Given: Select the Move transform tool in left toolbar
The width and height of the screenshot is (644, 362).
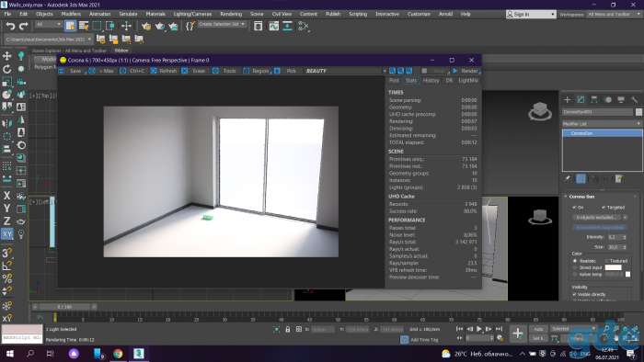Looking at the screenshot, I should (7, 56).
